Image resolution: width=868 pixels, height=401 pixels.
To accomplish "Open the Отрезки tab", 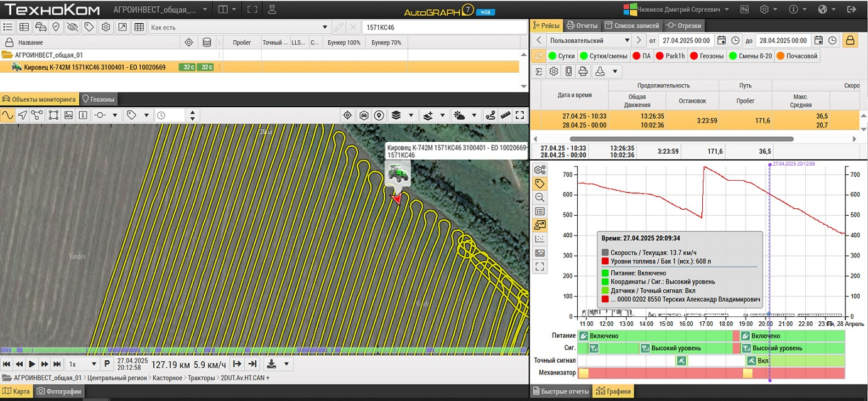I will [x=683, y=25].
